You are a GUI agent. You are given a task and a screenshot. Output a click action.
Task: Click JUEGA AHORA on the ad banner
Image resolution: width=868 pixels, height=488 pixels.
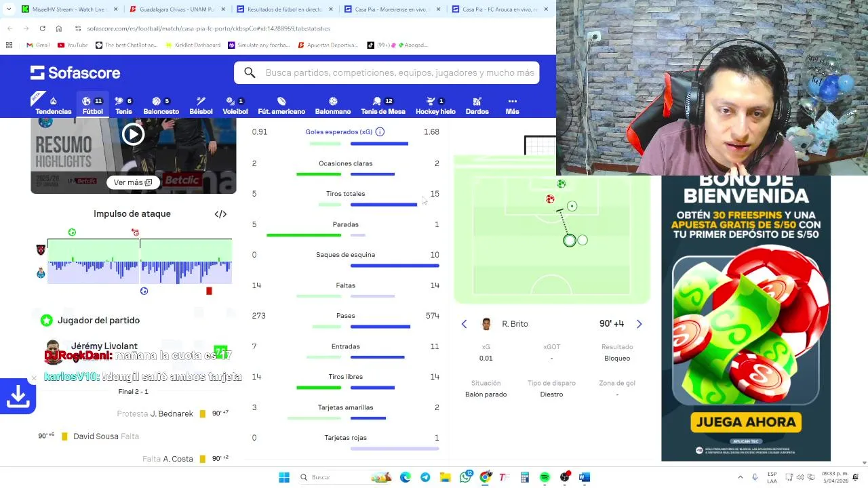click(746, 422)
